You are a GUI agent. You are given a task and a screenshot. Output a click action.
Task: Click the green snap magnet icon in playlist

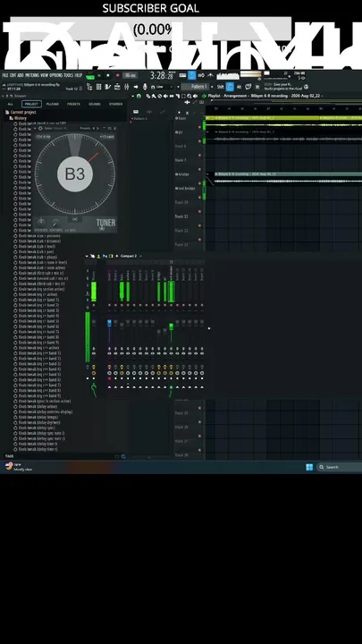(139, 96)
